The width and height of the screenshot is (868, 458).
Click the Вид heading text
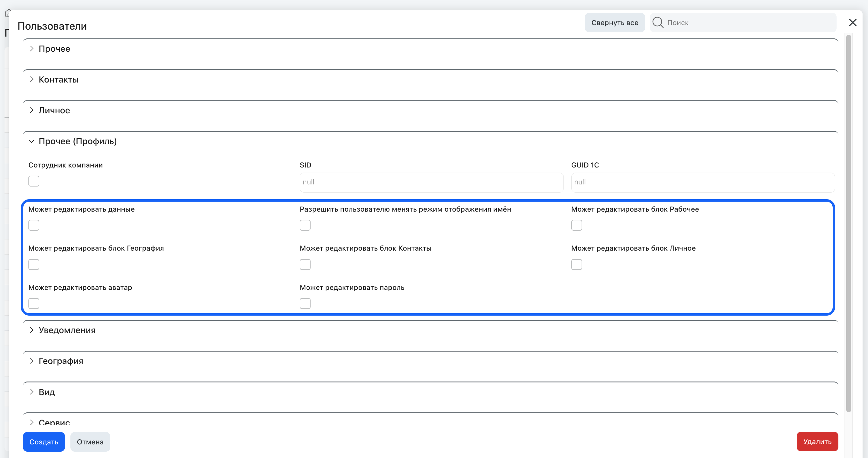coord(47,391)
